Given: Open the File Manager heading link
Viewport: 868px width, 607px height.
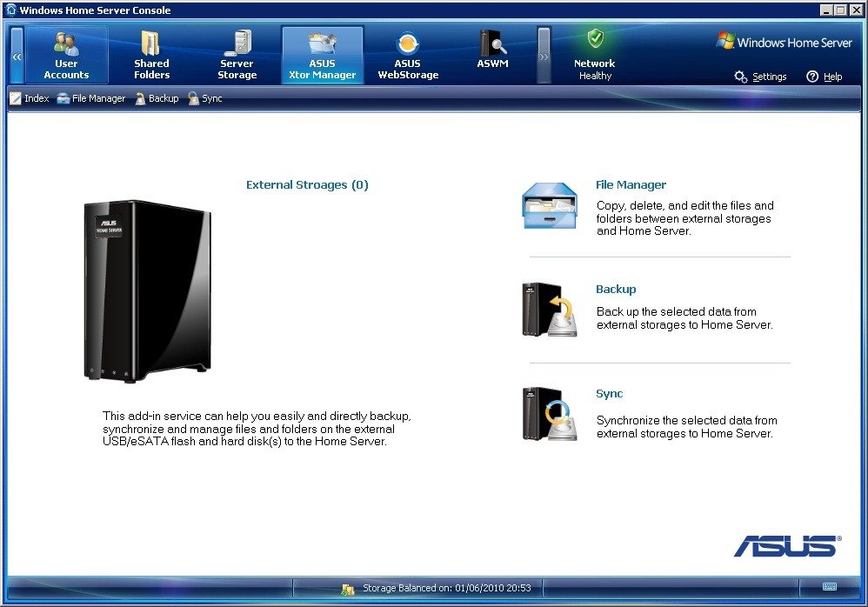Looking at the screenshot, I should tap(631, 185).
